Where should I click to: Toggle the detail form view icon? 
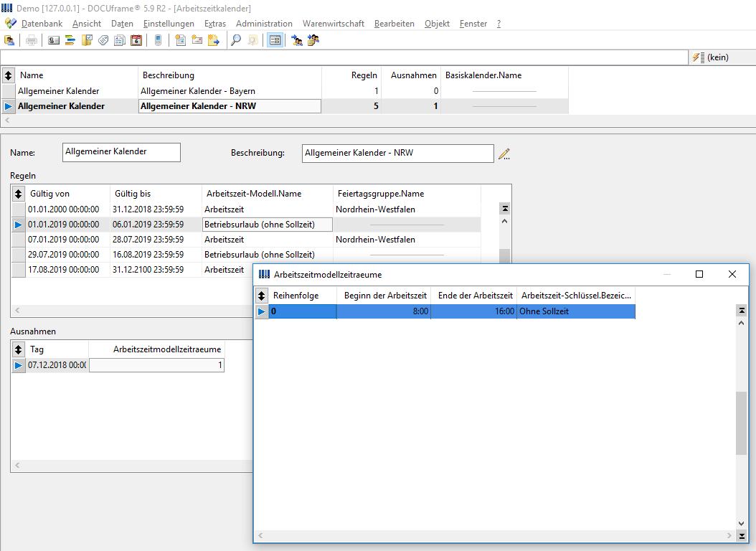(275, 40)
